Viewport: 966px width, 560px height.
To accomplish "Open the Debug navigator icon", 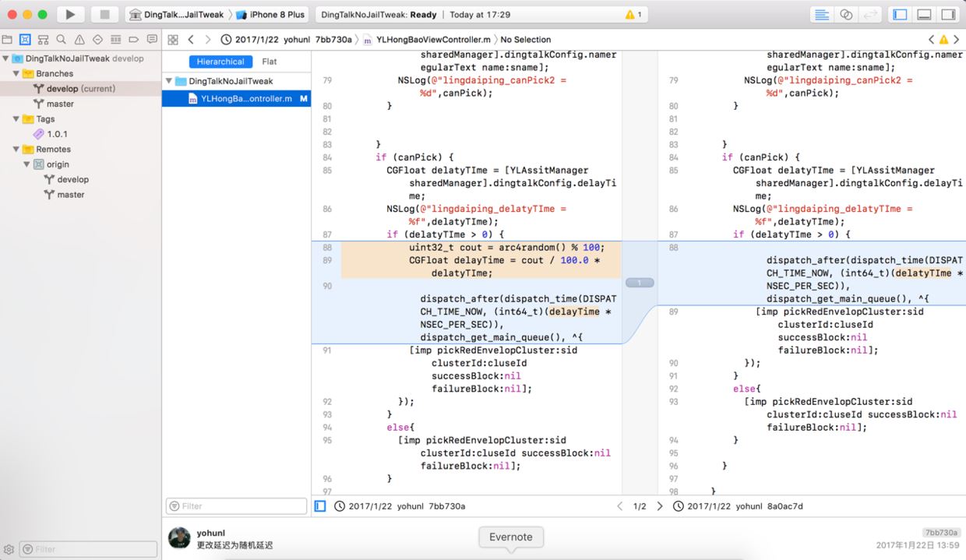I will (115, 39).
